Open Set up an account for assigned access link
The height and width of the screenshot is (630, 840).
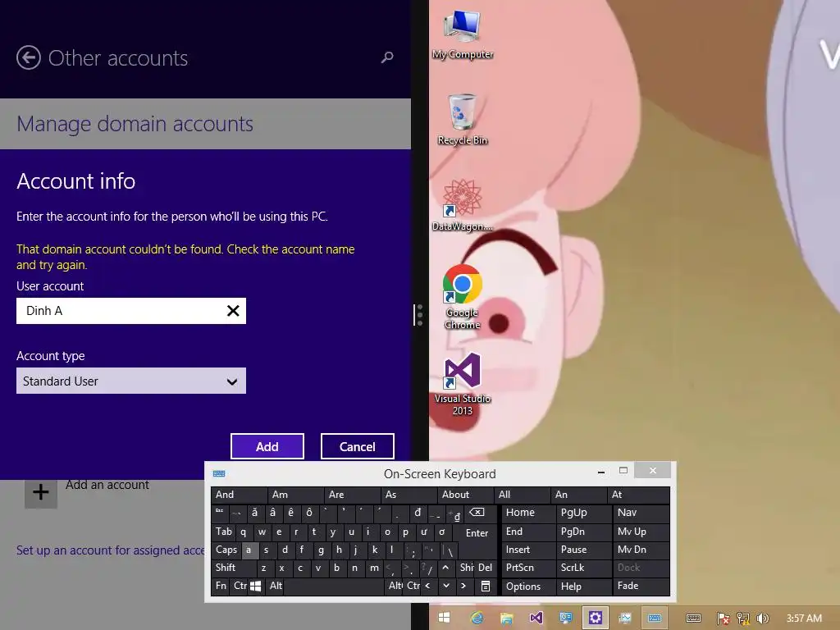(x=111, y=550)
